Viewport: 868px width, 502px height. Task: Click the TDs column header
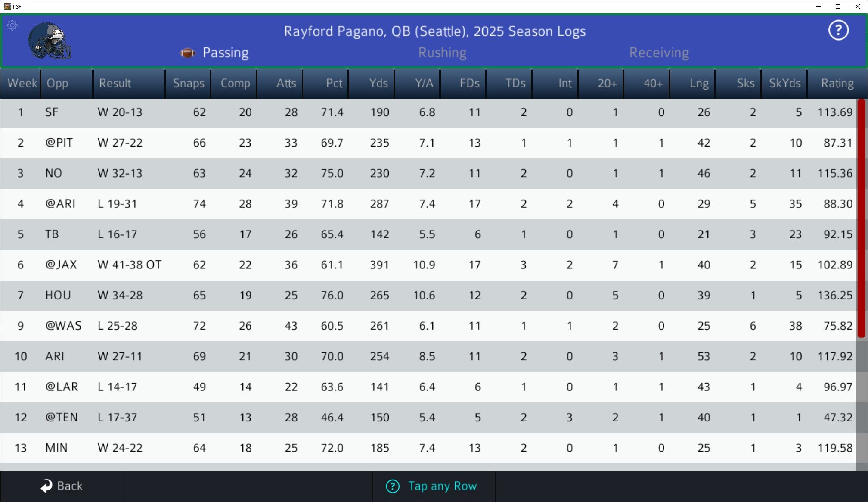pyautogui.click(x=515, y=83)
